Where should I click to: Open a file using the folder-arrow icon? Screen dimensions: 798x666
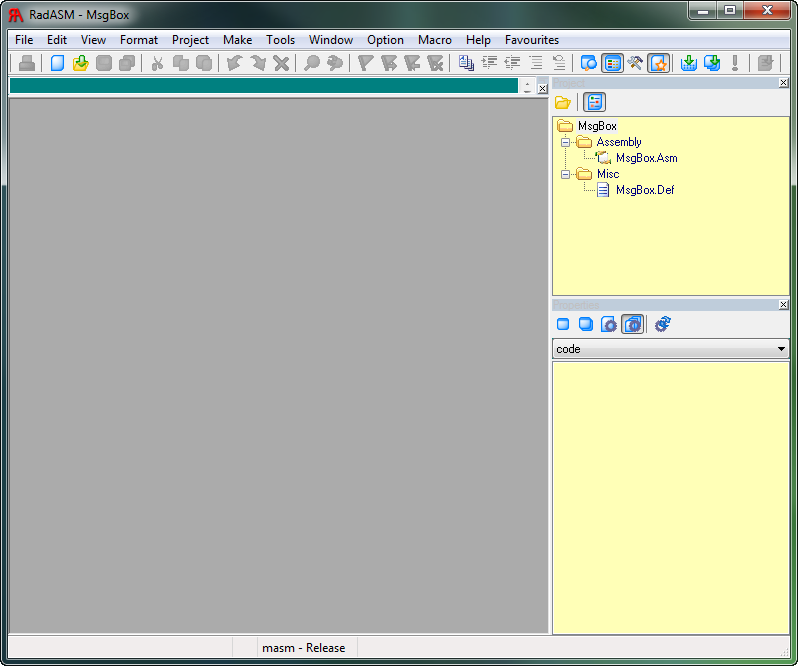[x=80, y=64]
